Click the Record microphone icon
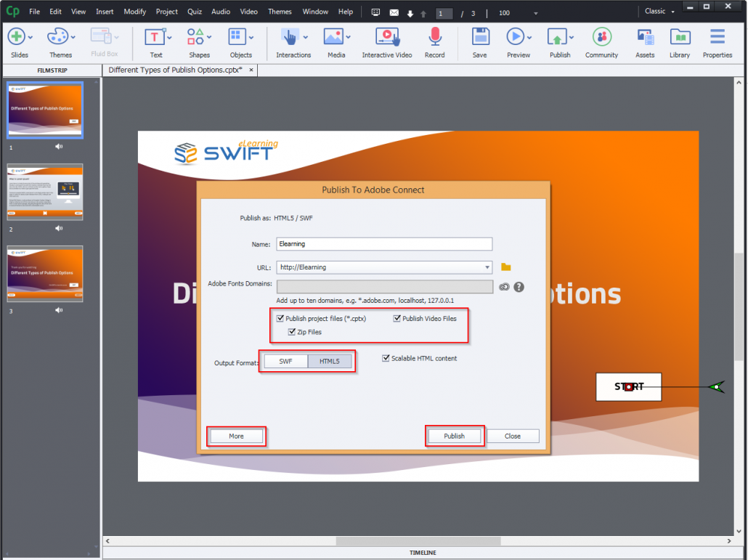748x560 pixels. [434, 37]
